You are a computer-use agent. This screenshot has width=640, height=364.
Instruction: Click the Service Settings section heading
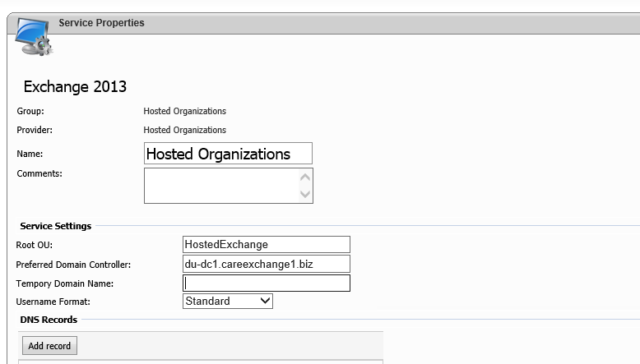click(55, 226)
